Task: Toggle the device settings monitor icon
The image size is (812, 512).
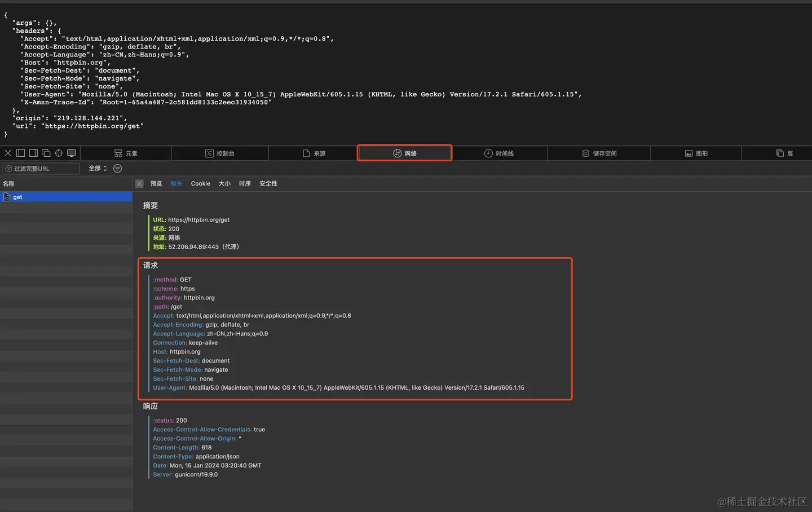Action: tap(72, 153)
